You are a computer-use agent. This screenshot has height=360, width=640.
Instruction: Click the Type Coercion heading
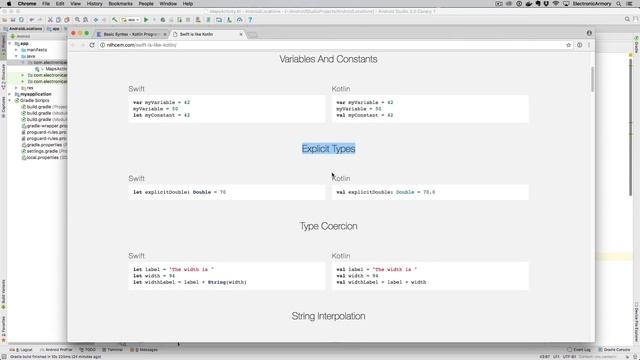coord(328,226)
